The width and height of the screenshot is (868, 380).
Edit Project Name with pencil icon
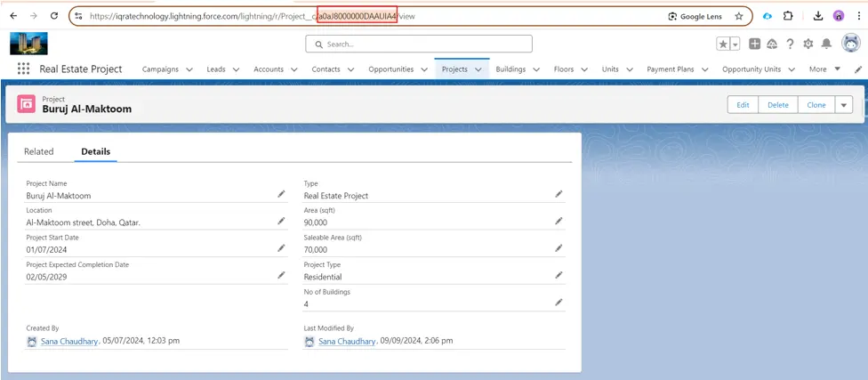coord(281,194)
